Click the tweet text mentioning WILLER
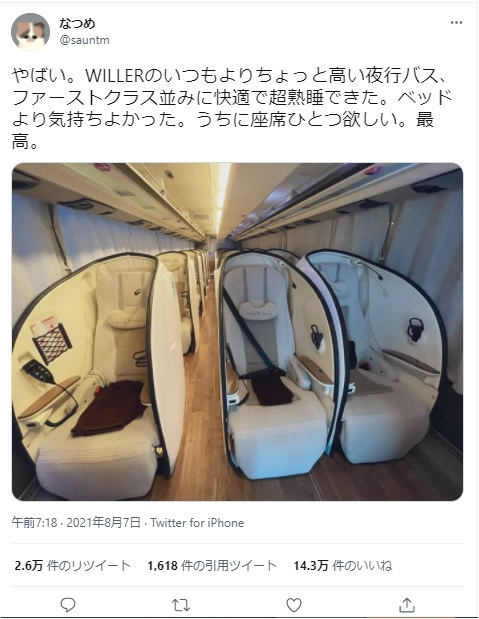The height and width of the screenshot is (619, 479). coord(232,108)
